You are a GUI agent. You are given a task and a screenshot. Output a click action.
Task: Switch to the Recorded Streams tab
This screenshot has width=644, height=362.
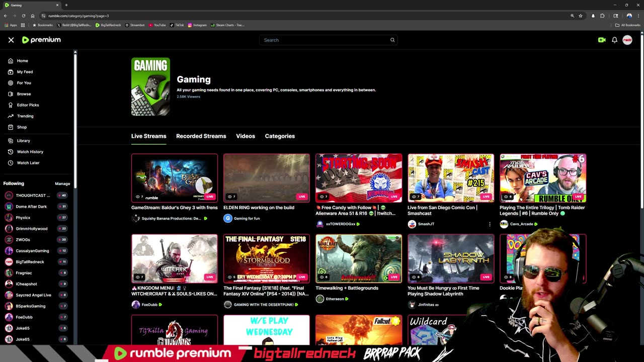201,136
